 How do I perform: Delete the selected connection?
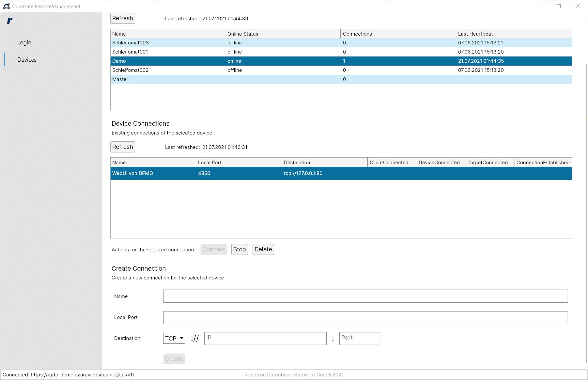click(x=263, y=249)
